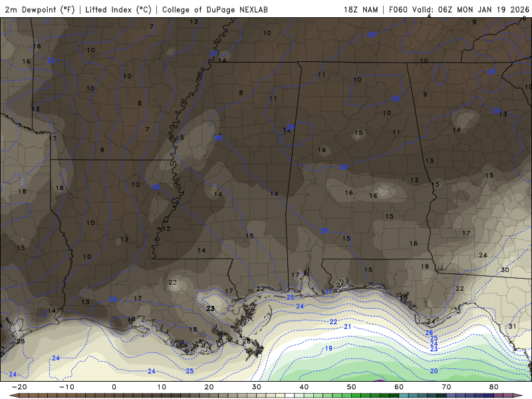The image size is (532, 399).
Task: Click the "0" label on the color scale
Action: [x=114, y=387]
